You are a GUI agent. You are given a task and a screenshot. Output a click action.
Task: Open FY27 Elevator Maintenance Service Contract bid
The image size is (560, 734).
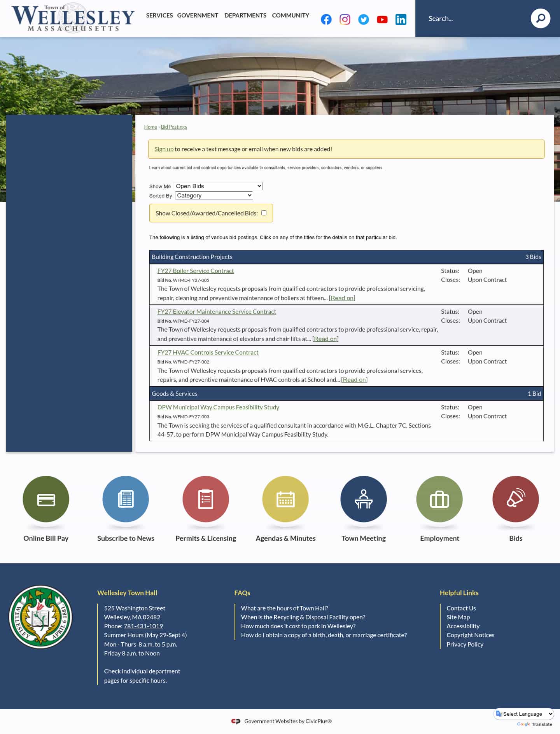pyautogui.click(x=217, y=311)
